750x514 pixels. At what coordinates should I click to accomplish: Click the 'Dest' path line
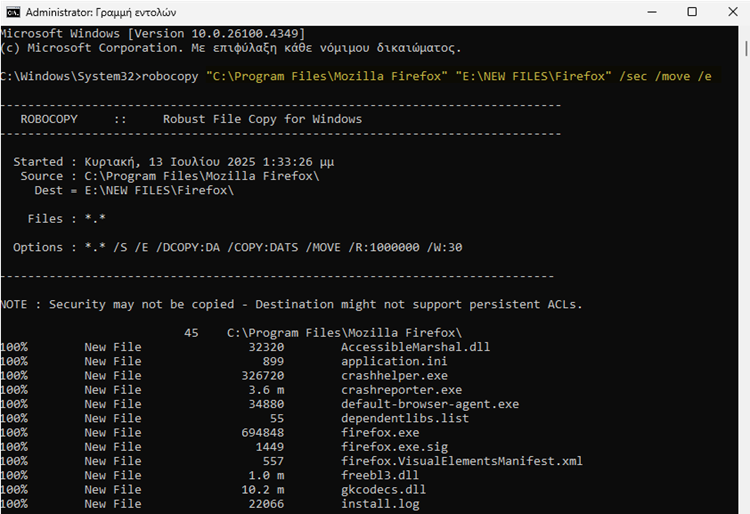point(134,191)
